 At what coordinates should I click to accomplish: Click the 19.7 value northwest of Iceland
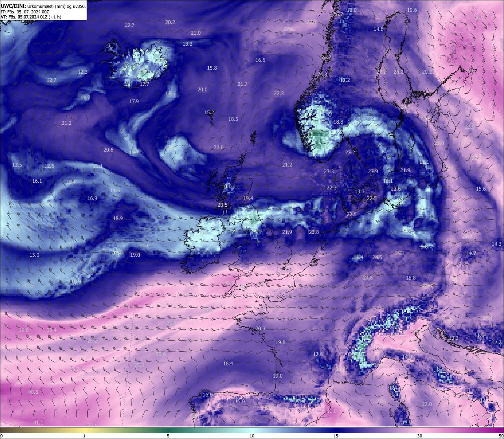[x=130, y=25]
